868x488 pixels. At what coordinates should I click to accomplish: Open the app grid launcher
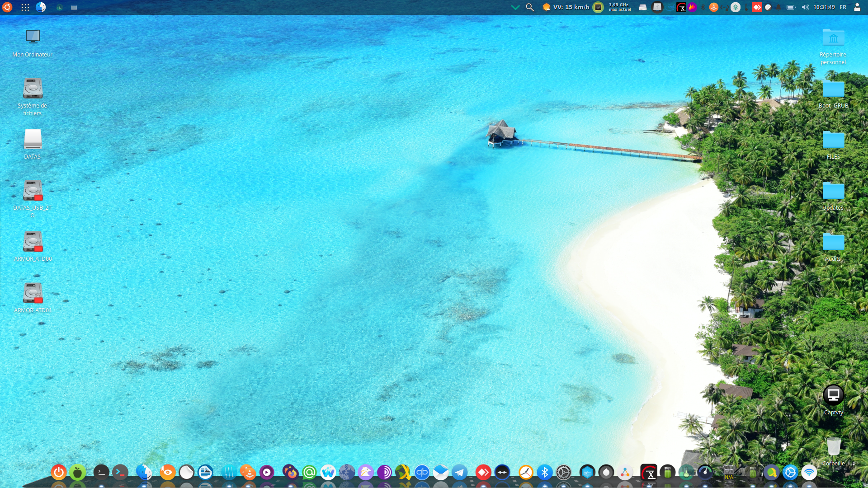[x=25, y=7]
